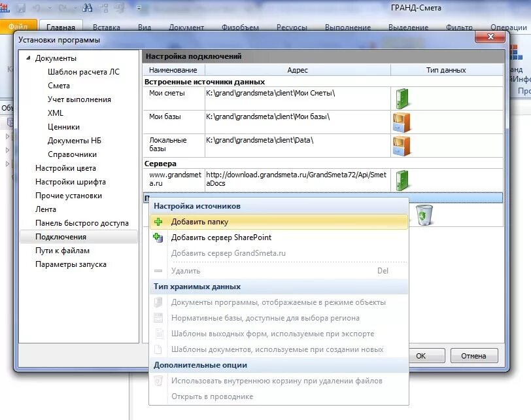The width and height of the screenshot is (531, 420).
Task: Select the Мои сметы address cell
Action: [x=298, y=98]
